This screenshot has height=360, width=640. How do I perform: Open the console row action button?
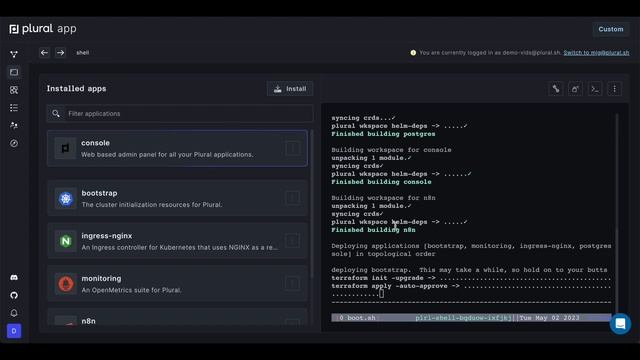tap(292, 148)
